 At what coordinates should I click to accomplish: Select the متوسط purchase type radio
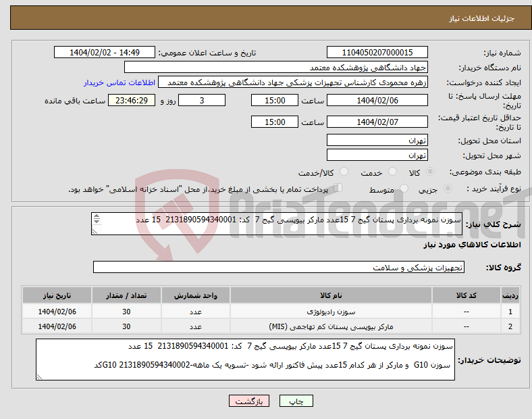(x=404, y=189)
